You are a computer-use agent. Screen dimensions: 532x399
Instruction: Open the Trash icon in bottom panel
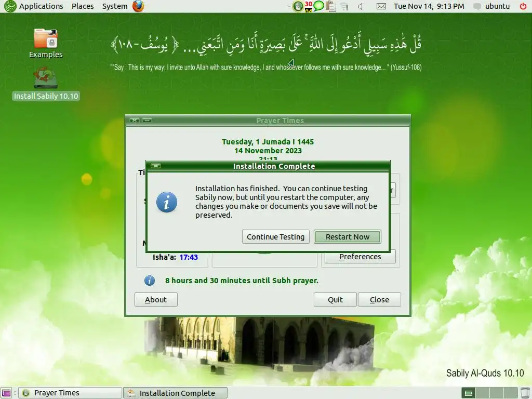(x=525, y=393)
